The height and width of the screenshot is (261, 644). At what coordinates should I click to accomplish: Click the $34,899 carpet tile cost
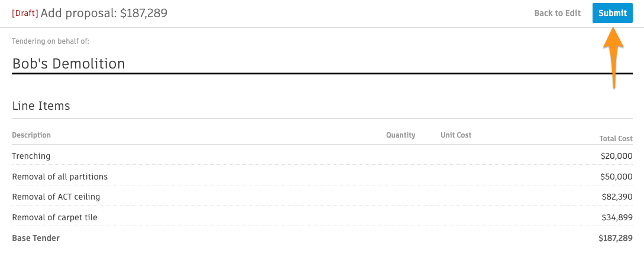[x=617, y=217]
